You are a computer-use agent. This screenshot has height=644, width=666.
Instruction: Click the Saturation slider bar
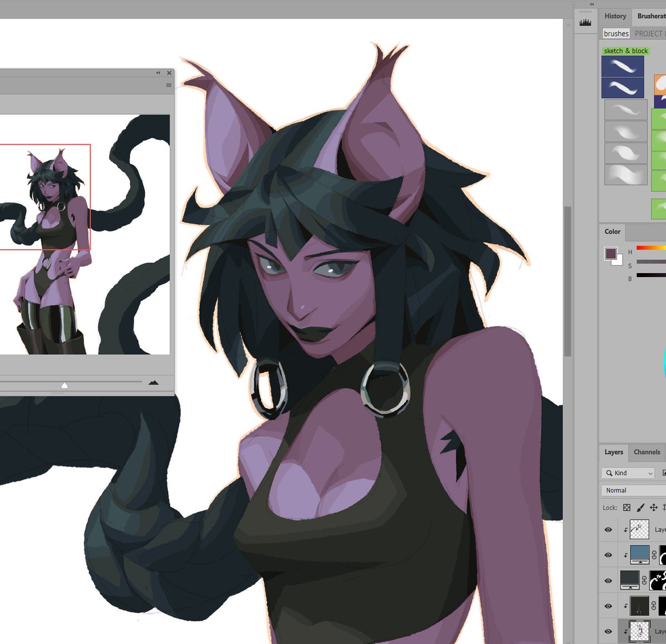click(651, 261)
